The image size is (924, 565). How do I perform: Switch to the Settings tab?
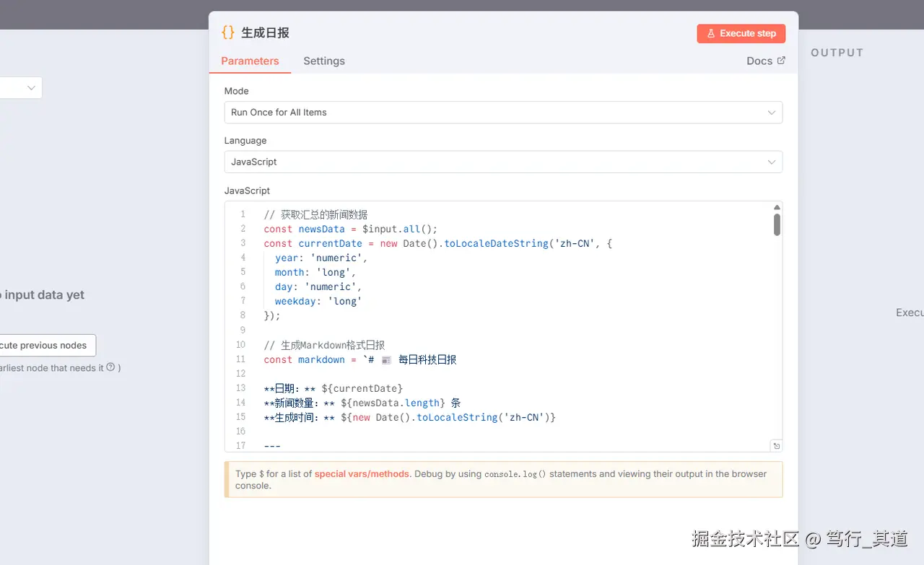tap(324, 61)
